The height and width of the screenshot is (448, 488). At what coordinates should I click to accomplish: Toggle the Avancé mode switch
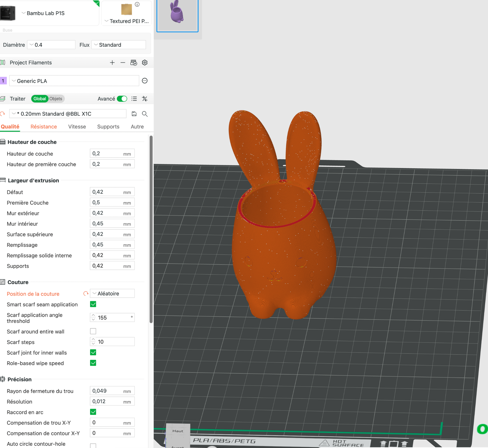pyautogui.click(x=122, y=99)
